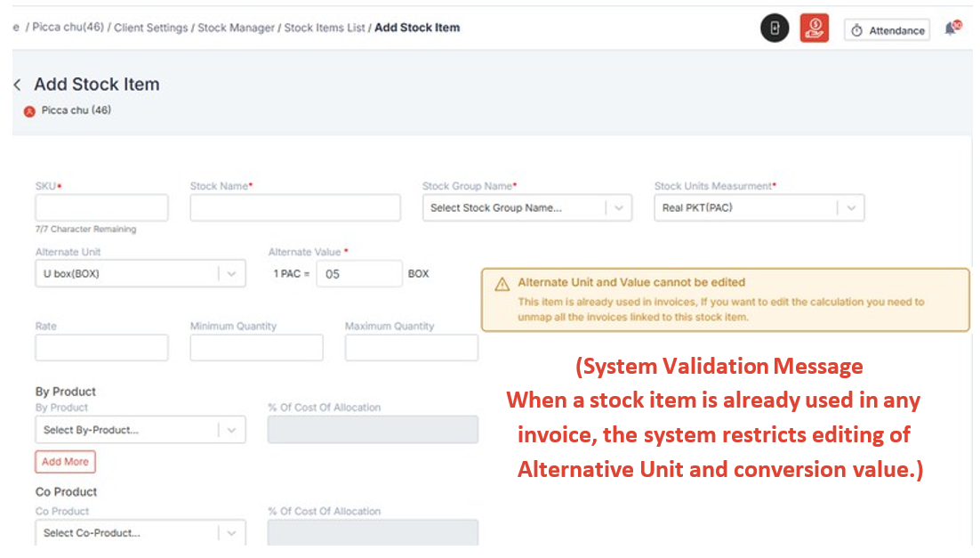Click the back arrow beside Add Stock Item
980x558 pixels.
(x=17, y=85)
